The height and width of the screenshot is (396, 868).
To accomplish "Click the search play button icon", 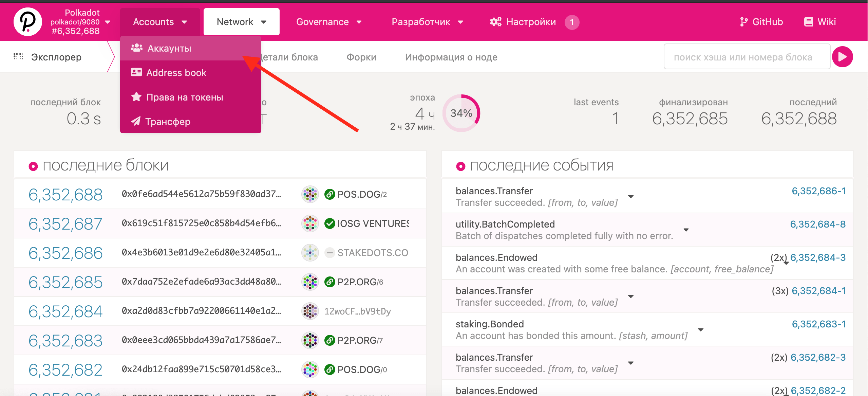I will [x=843, y=57].
